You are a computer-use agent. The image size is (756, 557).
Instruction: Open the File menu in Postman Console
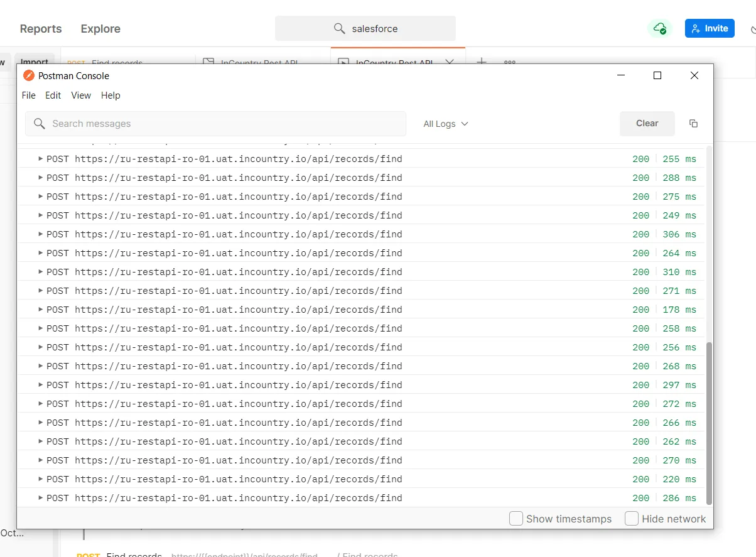[x=28, y=95]
